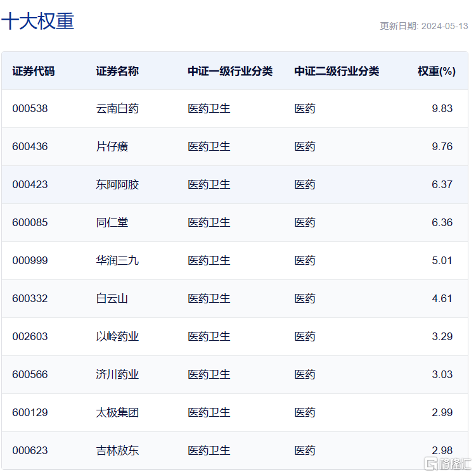Click weight value 4.61
Screen dimensions: 476x475
point(442,298)
